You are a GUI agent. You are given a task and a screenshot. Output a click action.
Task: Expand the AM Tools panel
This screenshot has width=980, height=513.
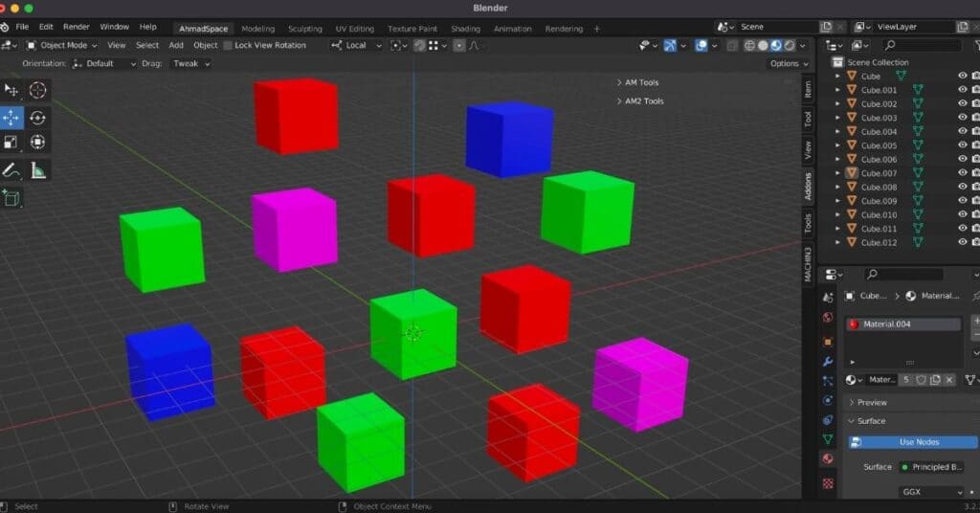(x=641, y=82)
